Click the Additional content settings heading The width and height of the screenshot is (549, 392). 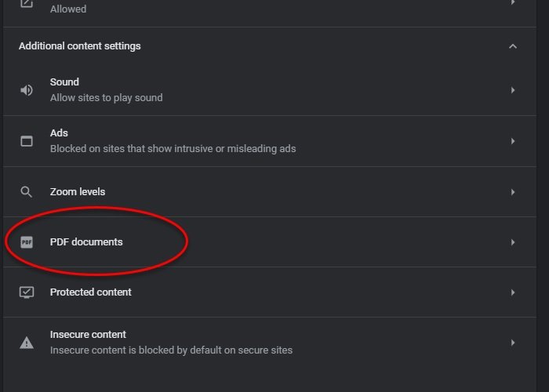(x=80, y=46)
